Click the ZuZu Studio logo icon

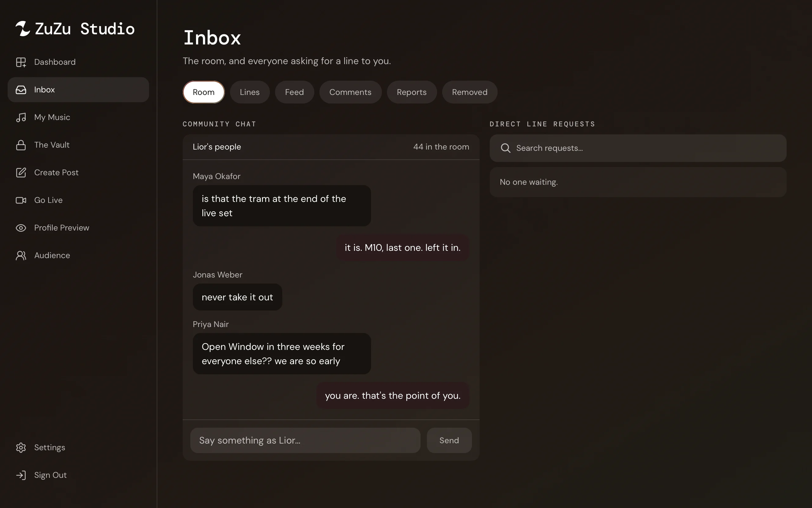pos(23,29)
